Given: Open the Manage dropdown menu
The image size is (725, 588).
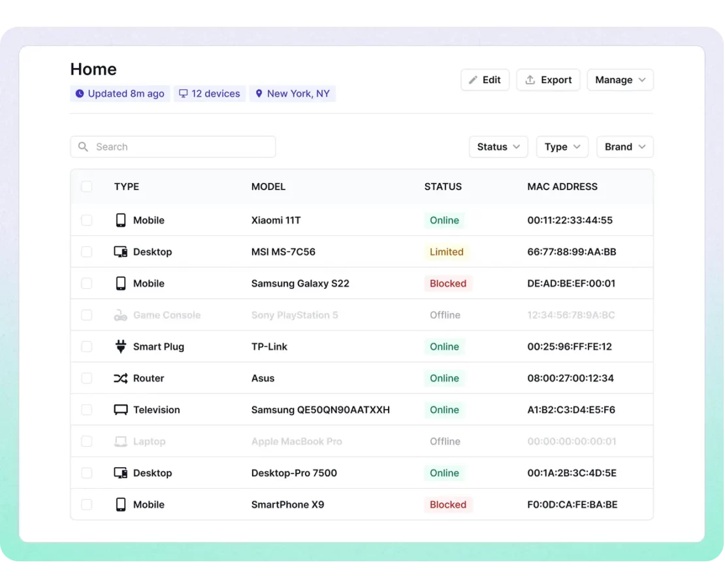Looking at the screenshot, I should [x=620, y=80].
